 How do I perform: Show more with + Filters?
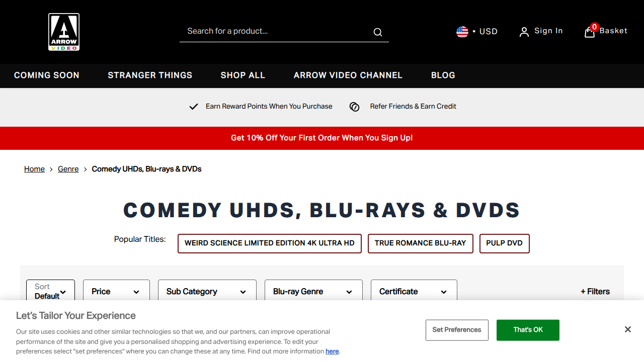pos(595,291)
